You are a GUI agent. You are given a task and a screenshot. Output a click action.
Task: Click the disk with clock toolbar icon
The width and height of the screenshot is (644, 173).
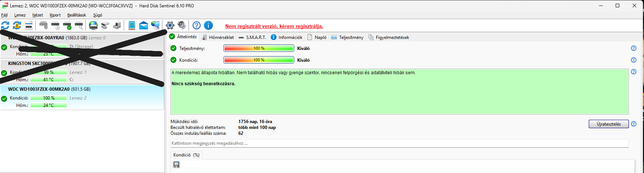tap(55, 25)
